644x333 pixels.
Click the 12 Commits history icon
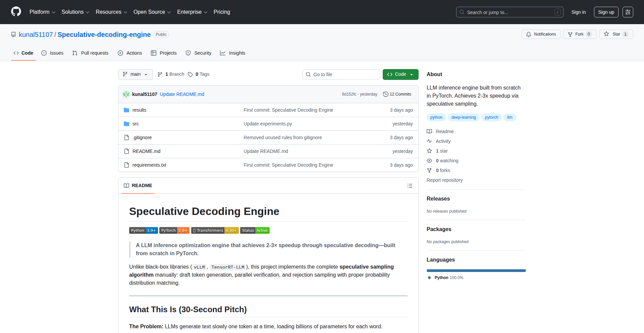(x=386, y=94)
